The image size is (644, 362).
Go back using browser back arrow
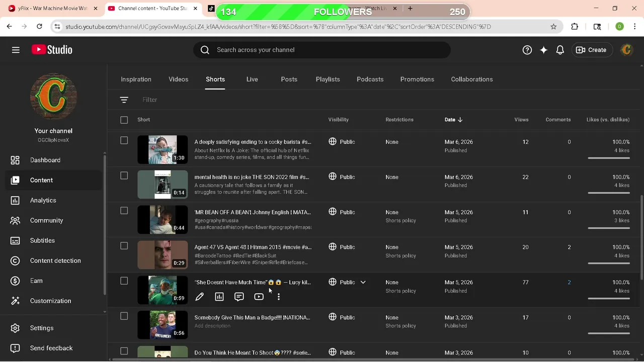pyautogui.click(x=10, y=27)
